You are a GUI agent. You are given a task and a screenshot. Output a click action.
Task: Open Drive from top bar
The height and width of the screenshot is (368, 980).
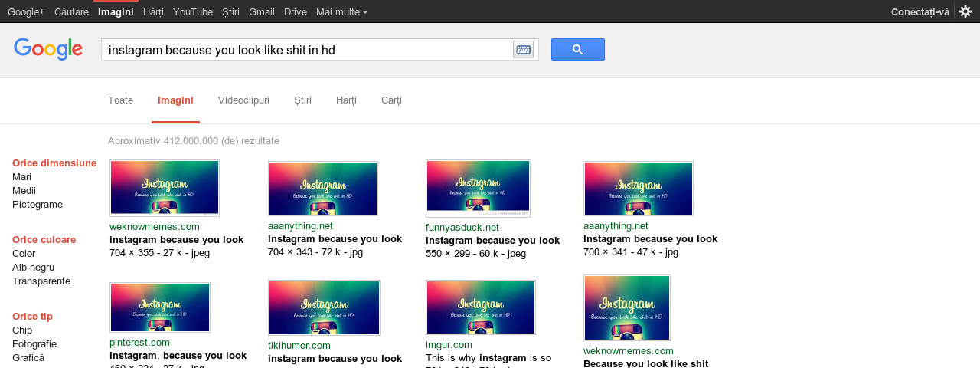[x=296, y=11]
